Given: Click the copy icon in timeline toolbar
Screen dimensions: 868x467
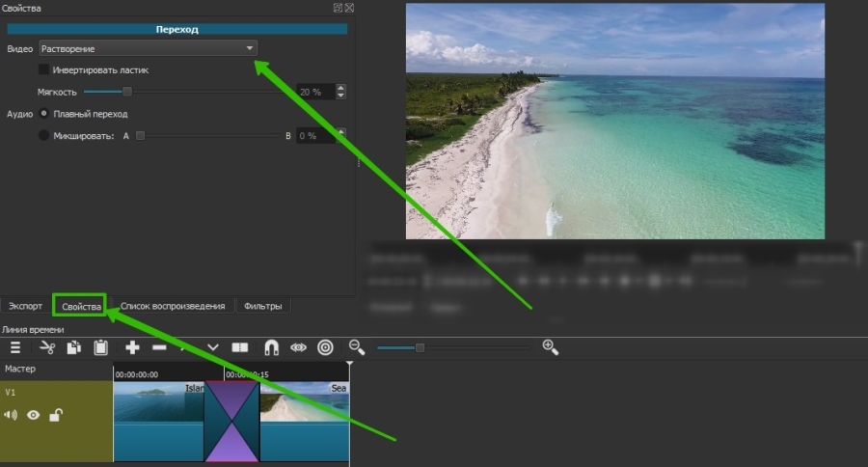Looking at the screenshot, I should [x=73, y=347].
